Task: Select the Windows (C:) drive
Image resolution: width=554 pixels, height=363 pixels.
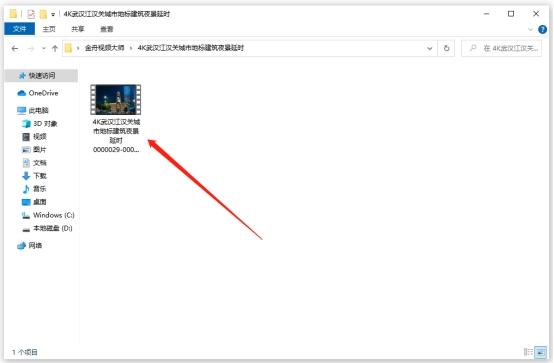Action: [48, 215]
